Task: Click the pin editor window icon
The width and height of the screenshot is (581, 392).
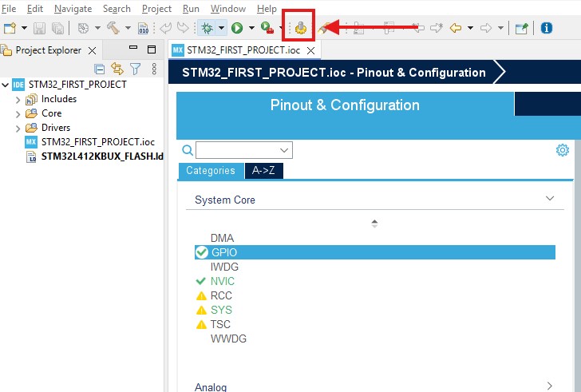Action: 521,28
